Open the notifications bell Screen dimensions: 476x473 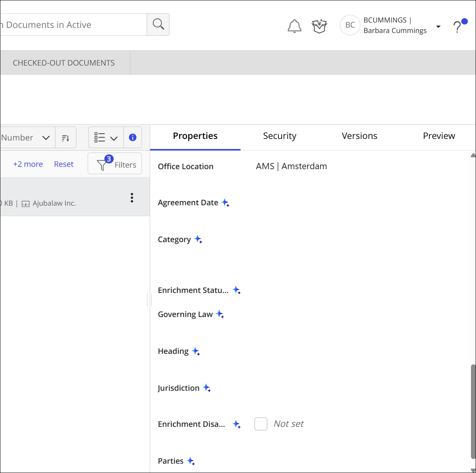coord(294,26)
